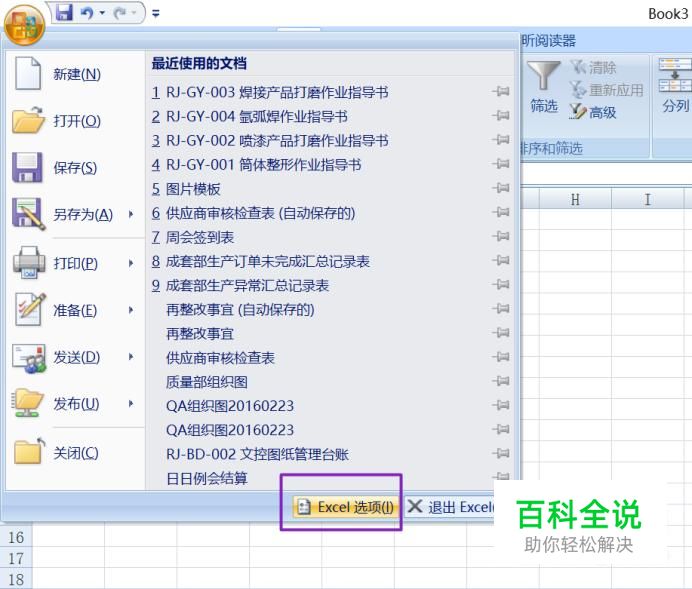Pin RJ-GY-004 氩弧焊作业指导书 to the list

coord(501,116)
